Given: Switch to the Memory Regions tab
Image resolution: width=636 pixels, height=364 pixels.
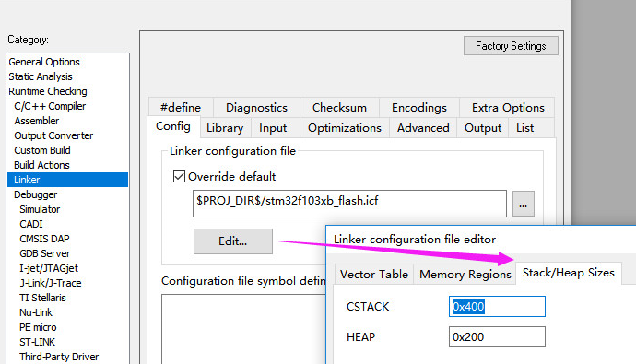Looking at the screenshot, I should (x=465, y=275).
